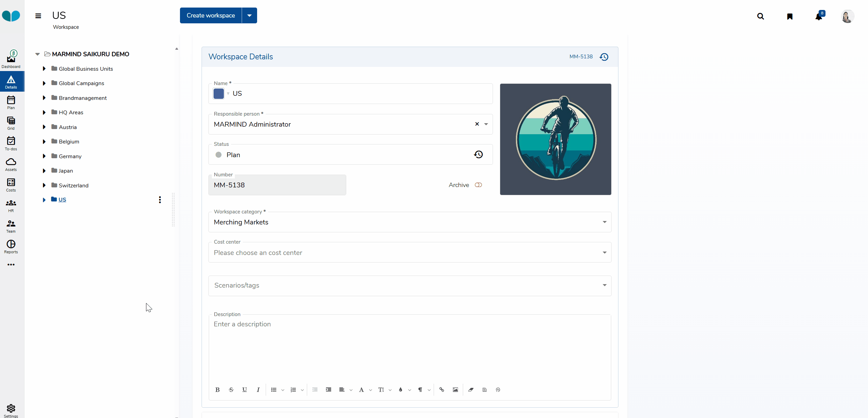868x418 pixels.
Task: Open the Plan view in the sidebar
Action: pyautogui.click(x=11, y=102)
